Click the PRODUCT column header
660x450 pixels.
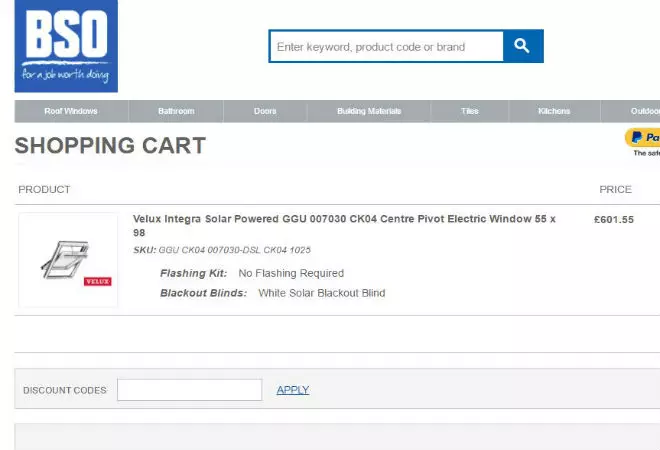point(44,189)
